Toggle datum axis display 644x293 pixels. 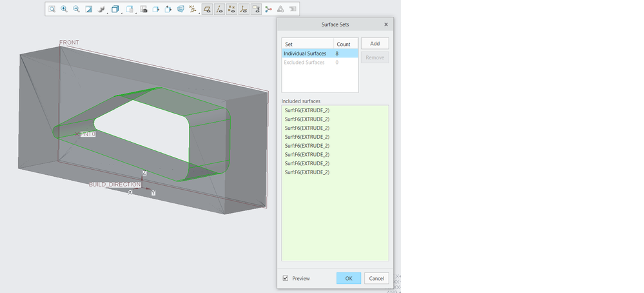point(219,9)
